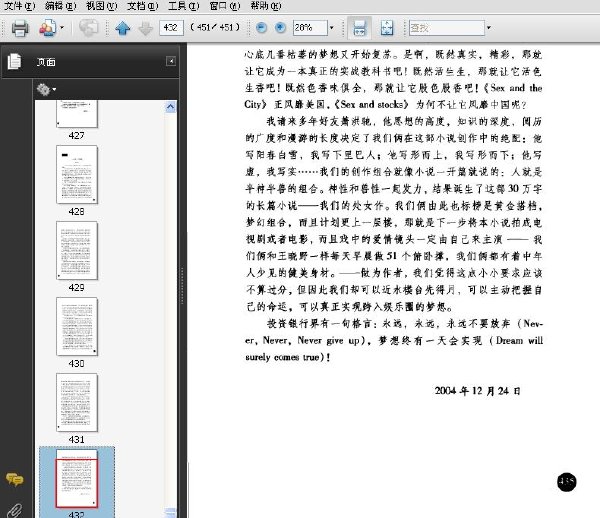Click the zoom out minus button
This screenshot has height=518, width=600.
coord(262,29)
